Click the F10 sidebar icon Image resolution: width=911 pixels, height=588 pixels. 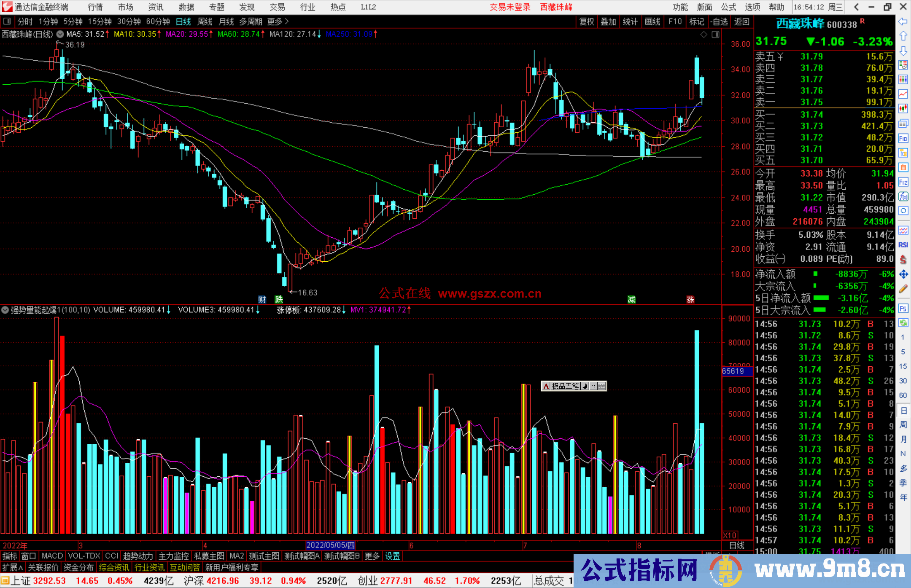tap(903, 138)
